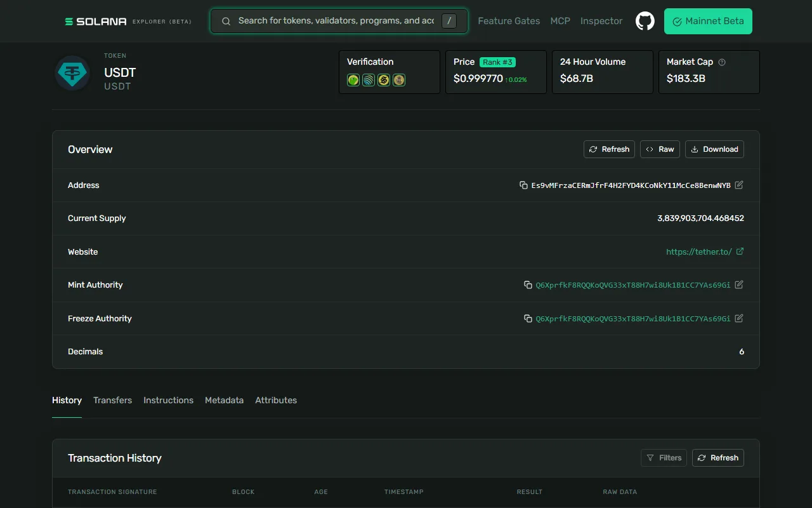Click the Market Cap help question icon
This screenshot has width=812, height=508.
pyautogui.click(x=722, y=62)
